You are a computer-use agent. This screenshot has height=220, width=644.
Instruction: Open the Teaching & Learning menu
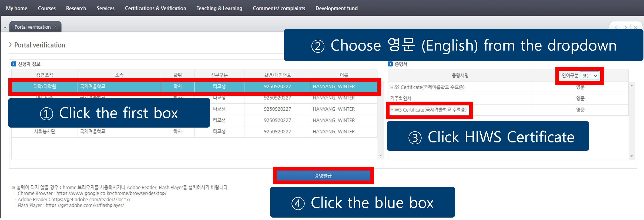(x=219, y=8)
